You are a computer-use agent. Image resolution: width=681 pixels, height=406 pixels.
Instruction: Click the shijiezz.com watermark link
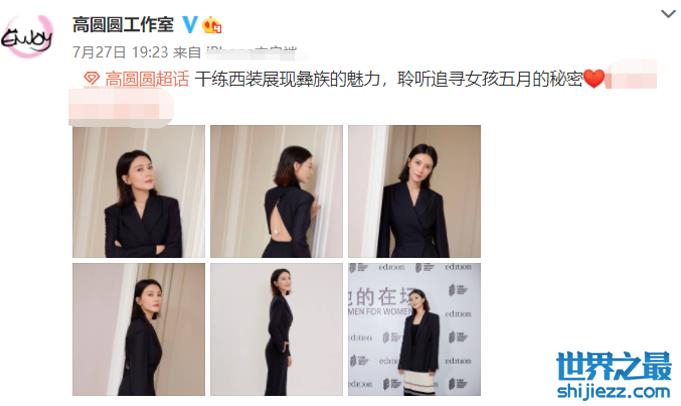(614, 392)
